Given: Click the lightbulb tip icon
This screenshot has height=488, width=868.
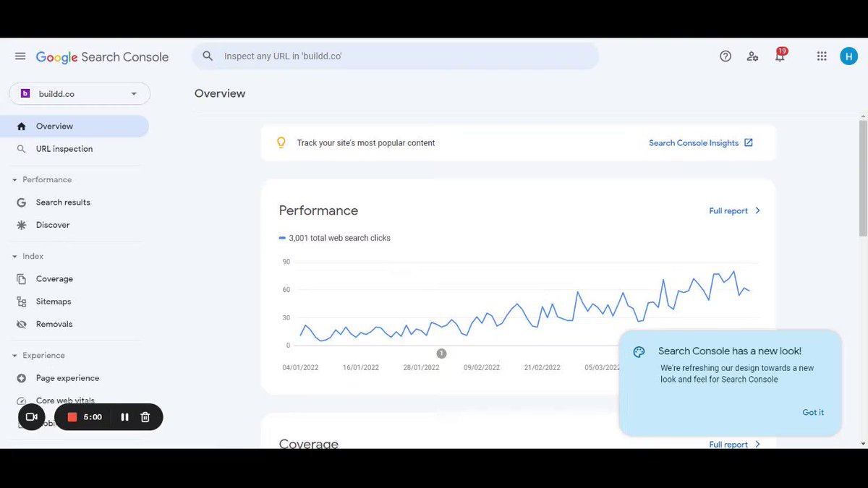Looking at the screenshot, I should [x=281, y=142].
